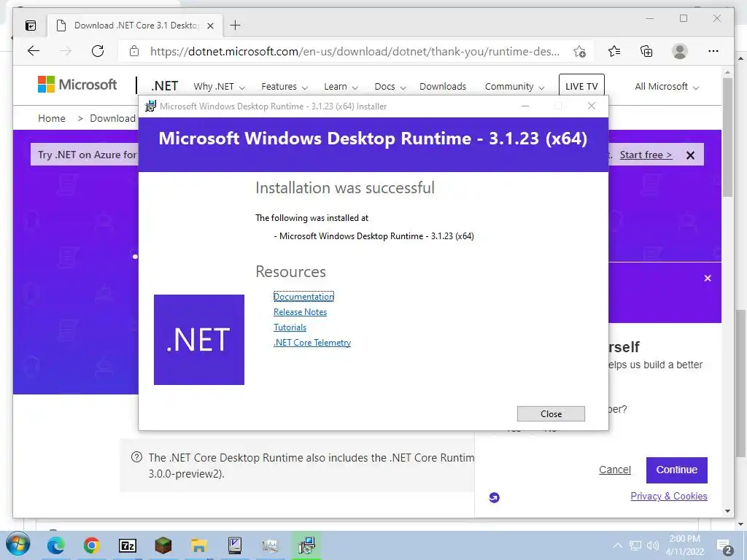This screenshot has height=560, width=747.
Task: Click the taskbar clock showing 2:00 PM
Action: coord(684,545)
